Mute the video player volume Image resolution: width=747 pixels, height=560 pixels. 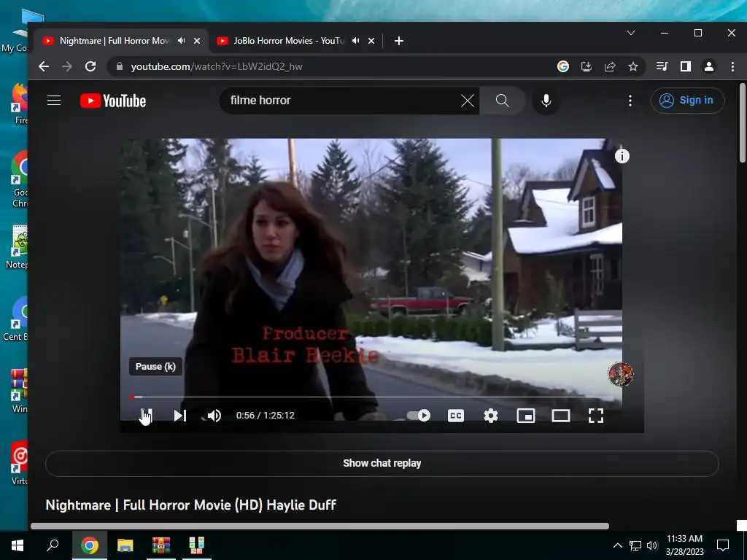point(214,416)
